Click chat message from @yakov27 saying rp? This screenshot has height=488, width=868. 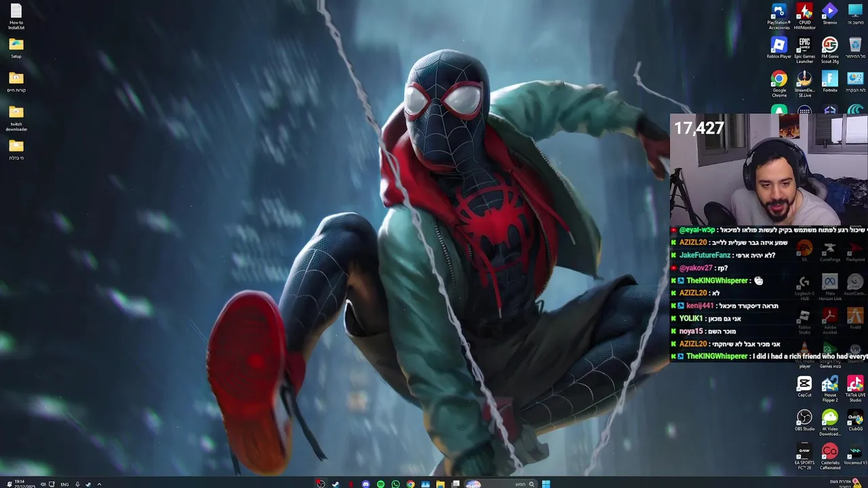[703, 268]
